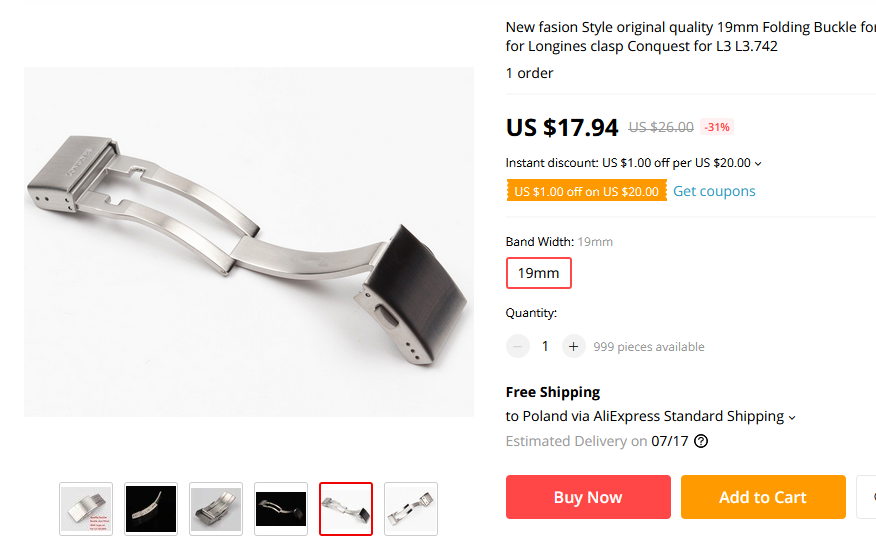Click the Add to Cart button

763,497
